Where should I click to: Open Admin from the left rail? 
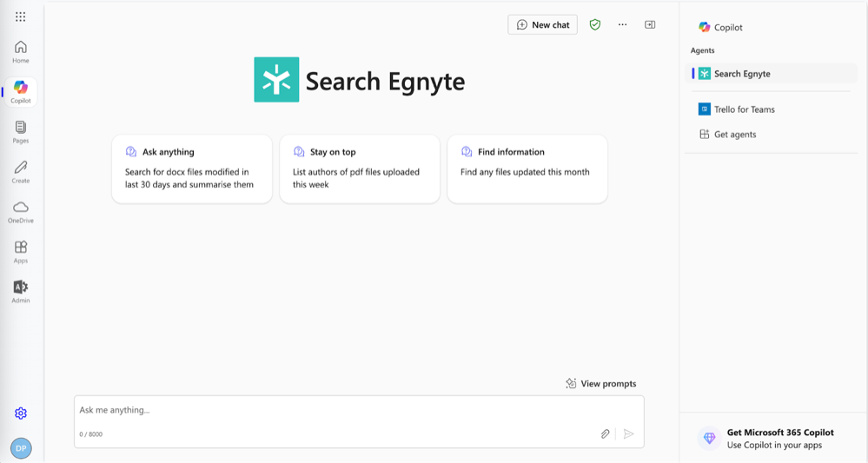pos(21,292)
